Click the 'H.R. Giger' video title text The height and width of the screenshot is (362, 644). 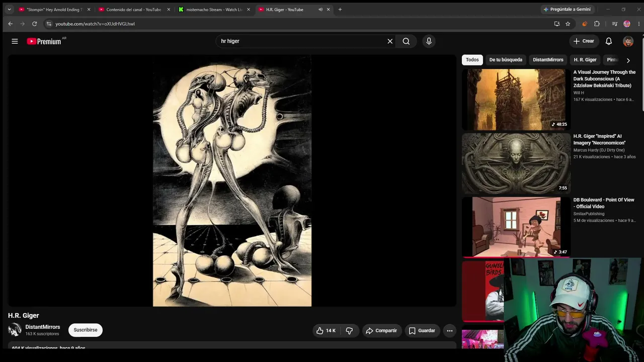24,315
